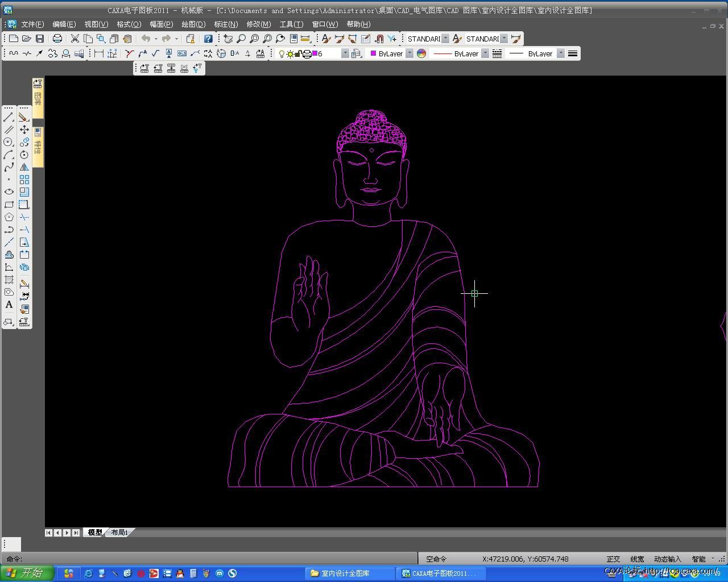Open the color wheel picker icon

pos(421,53)
